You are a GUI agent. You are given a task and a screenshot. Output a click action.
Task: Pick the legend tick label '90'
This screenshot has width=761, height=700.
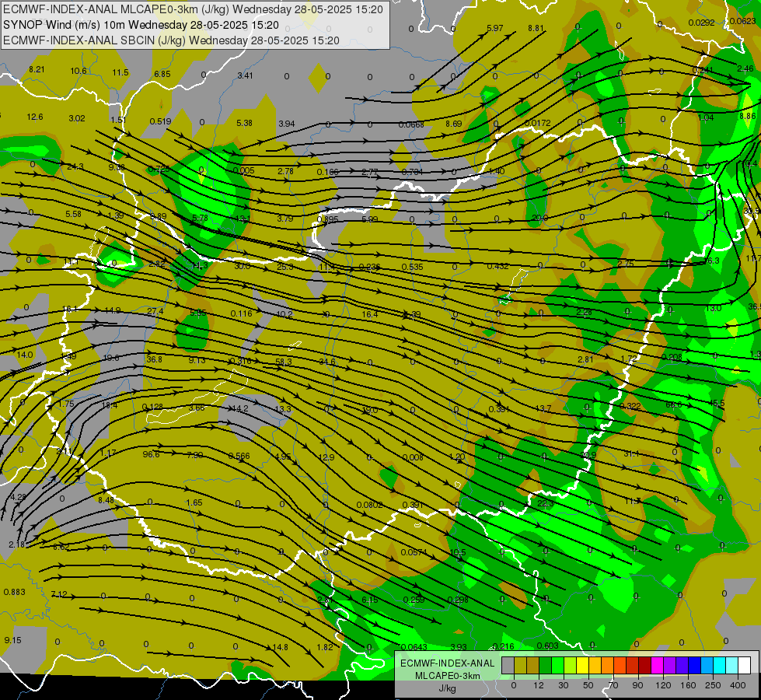click(637, 685)
